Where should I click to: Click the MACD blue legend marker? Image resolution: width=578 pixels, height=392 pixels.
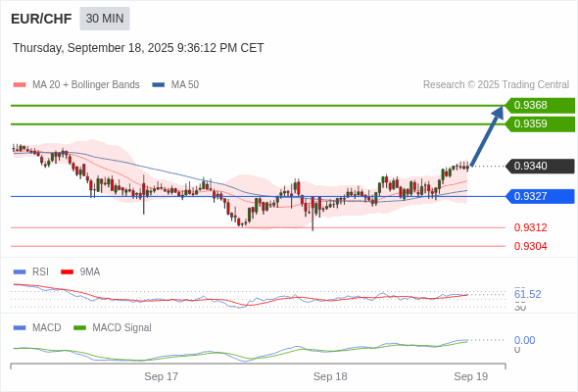[x=20, y=328]
